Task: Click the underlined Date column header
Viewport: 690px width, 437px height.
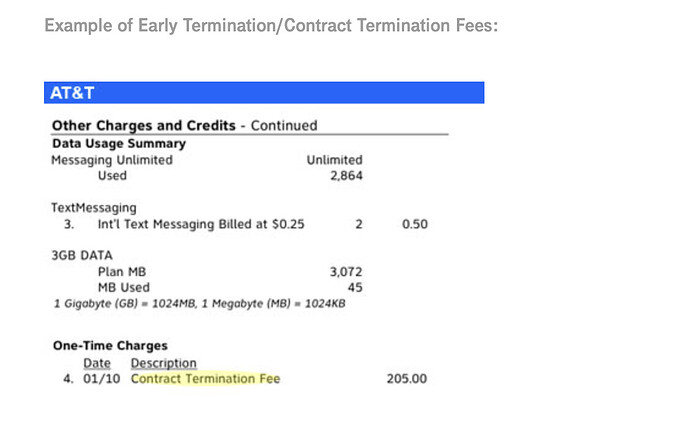Action: pyautogui.click(x=97, y=363)
